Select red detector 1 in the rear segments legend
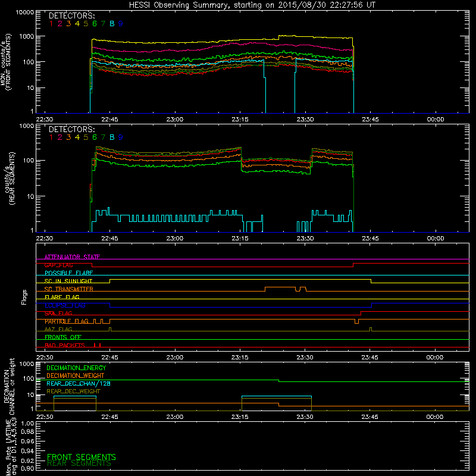This screenshot has height=476, width=476. 51,137
